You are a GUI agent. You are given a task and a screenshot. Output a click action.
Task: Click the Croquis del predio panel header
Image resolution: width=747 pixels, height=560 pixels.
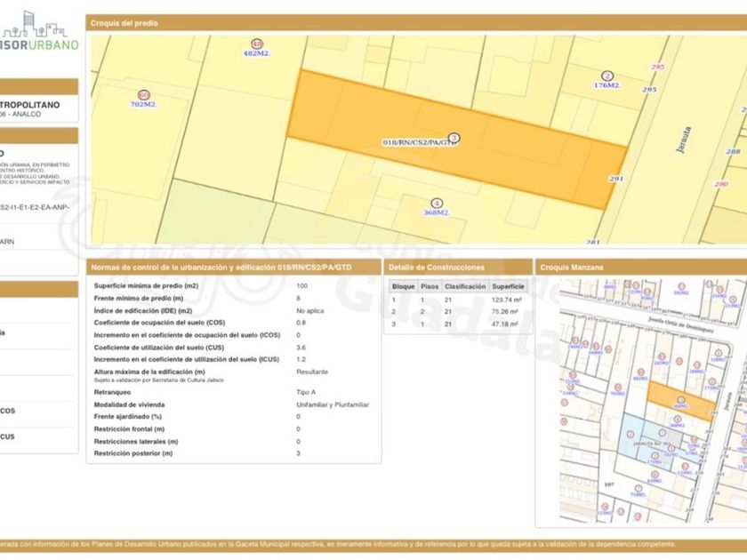click(x=124, y=23)
